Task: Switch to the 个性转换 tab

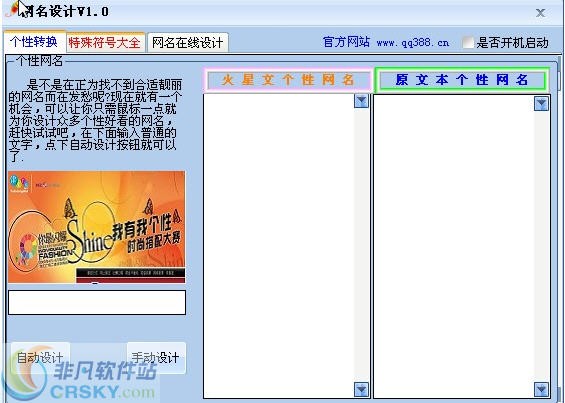Action: [35, 42]
